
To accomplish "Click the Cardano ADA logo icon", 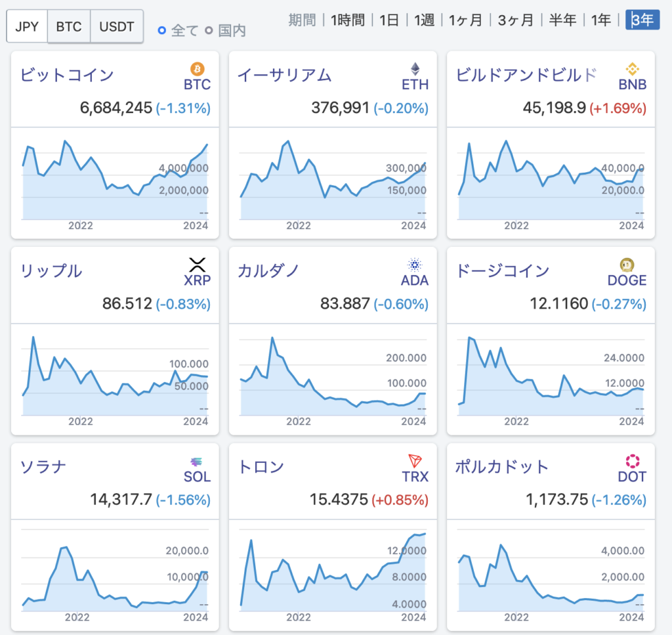I will coord(415,265).
